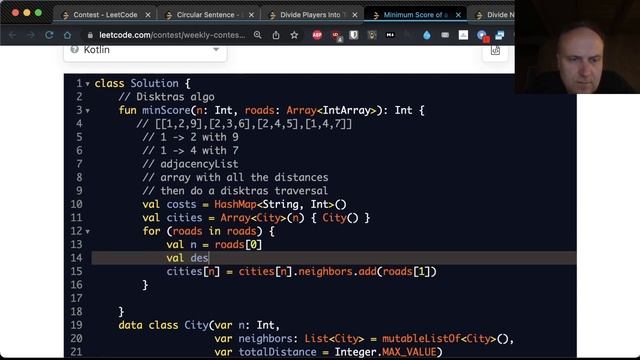The height and width of the screenshot is (360, 640).
Task: Open the M+ extension icon
Action: (x=390, y=35)
